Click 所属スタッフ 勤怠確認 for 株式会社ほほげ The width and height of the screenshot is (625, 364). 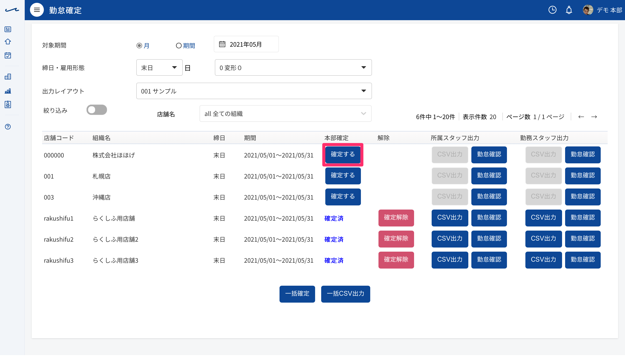tap(489, 155)
